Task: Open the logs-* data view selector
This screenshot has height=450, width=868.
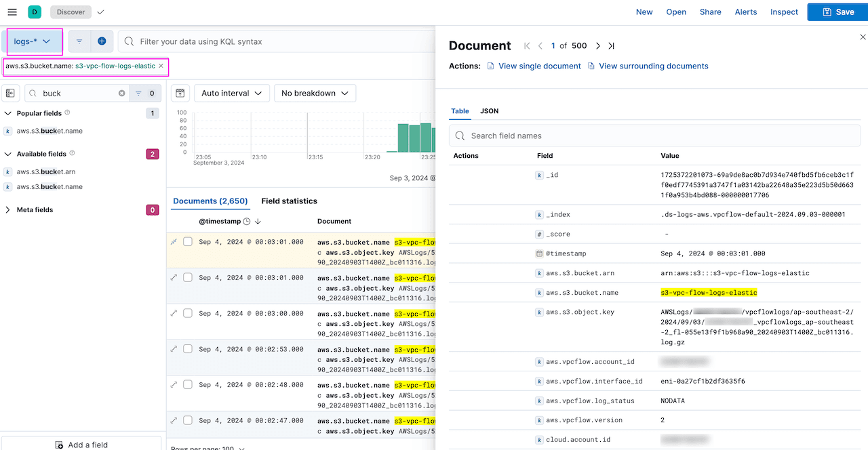Action: pyautogui.click(x=34, y=41)
